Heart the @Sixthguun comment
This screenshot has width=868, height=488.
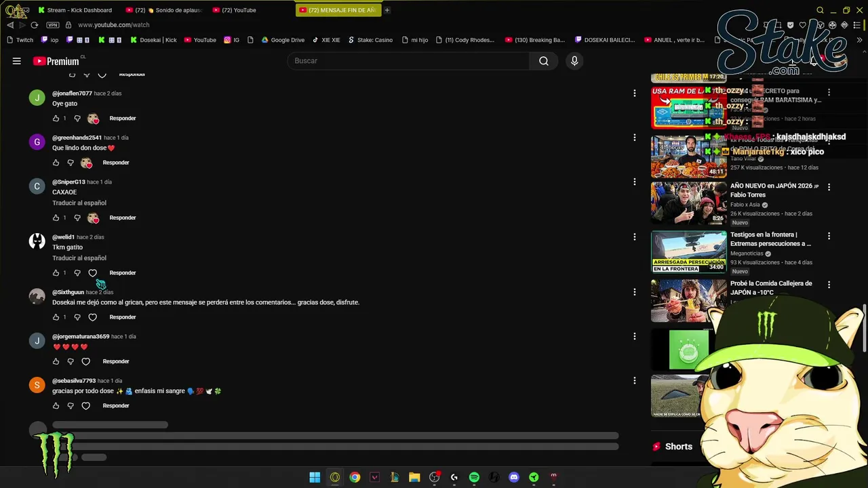tap(93, 317)
